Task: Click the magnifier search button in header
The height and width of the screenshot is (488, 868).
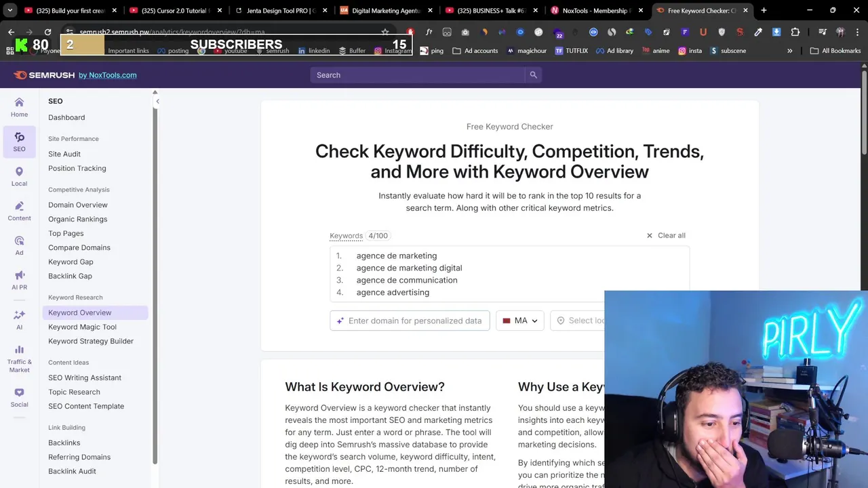Action: pyautogui.click(x=533, y=75)
